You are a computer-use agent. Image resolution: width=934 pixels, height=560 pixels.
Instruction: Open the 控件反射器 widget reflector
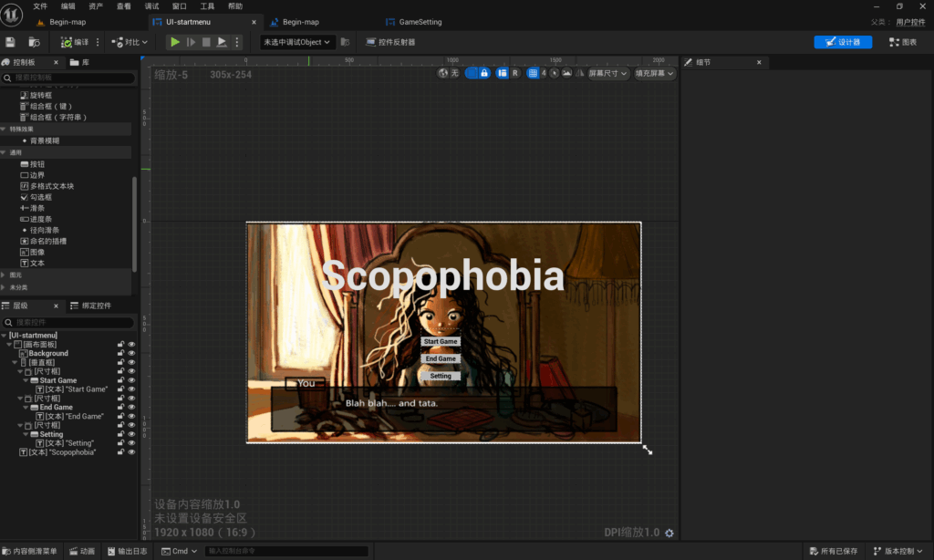390,42
